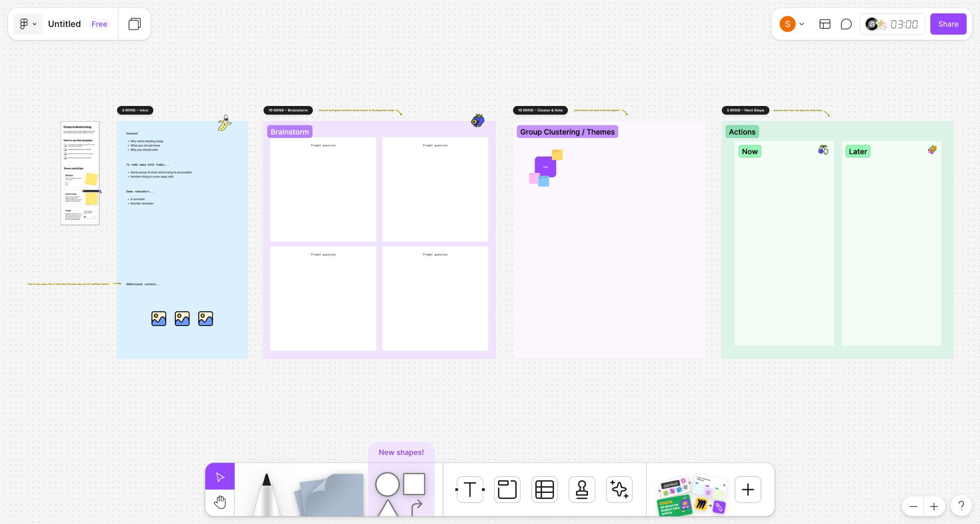
Task: Open the AI generate sparkle tool
Action: tap(619, 490)
